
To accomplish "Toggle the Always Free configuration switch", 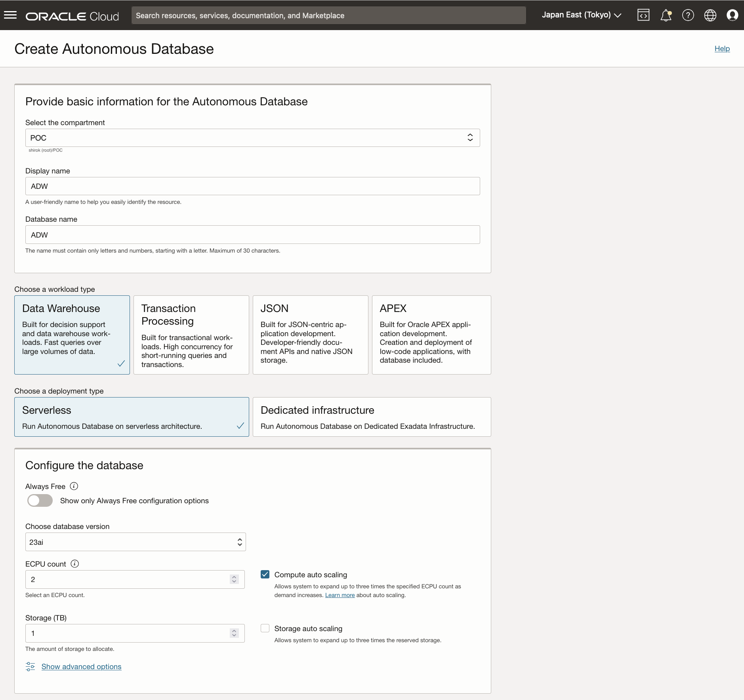I will coord(40,501).
